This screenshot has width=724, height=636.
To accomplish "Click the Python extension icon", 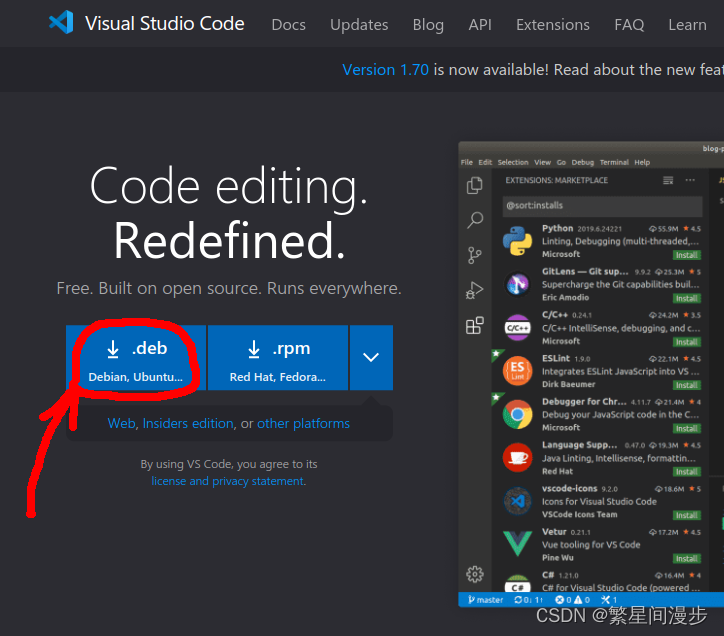I will tap(517, 241).
